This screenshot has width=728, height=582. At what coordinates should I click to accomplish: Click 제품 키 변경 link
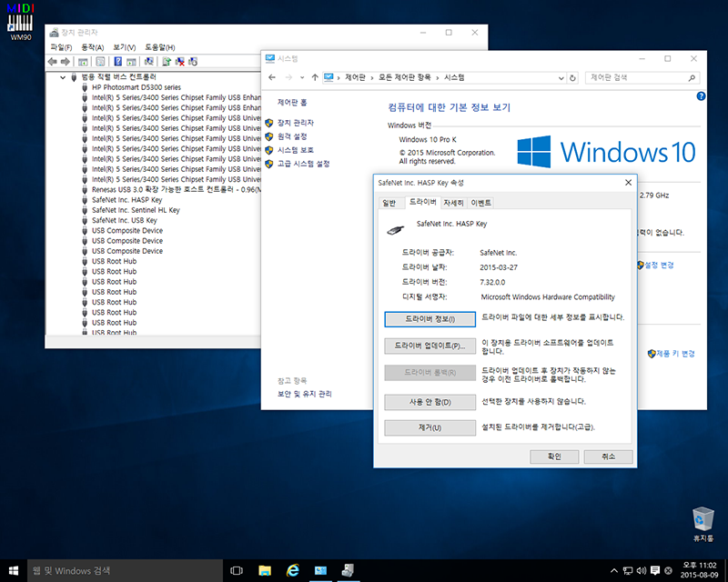click(x=675, y=354)
